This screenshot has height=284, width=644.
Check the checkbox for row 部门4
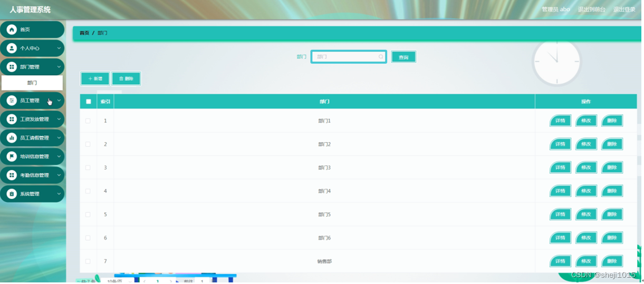tap(88, 191)
